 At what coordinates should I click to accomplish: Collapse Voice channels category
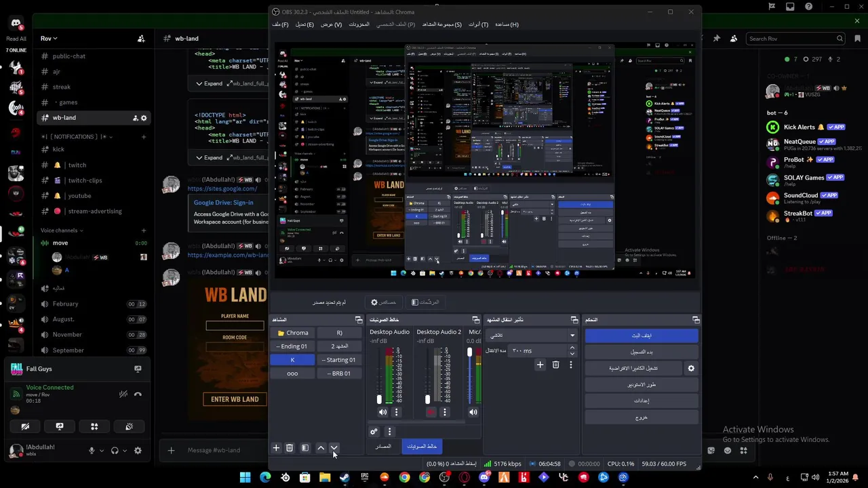[62, 230]
